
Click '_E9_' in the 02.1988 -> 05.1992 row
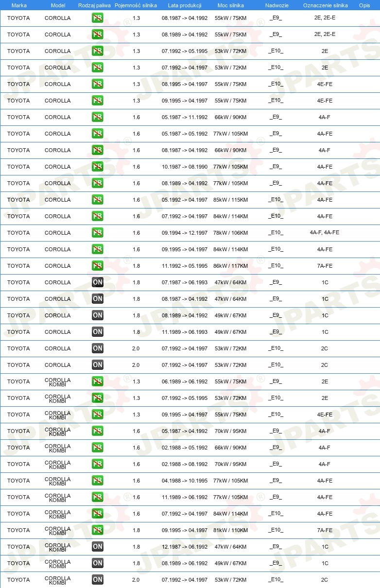[x=276, y=448]
